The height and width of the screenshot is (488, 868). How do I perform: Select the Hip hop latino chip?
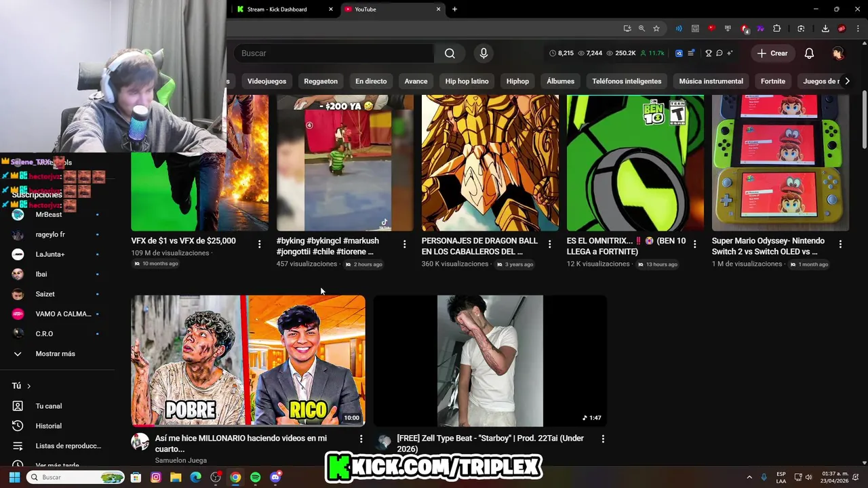pyautogui.click(x=467, y=81)
